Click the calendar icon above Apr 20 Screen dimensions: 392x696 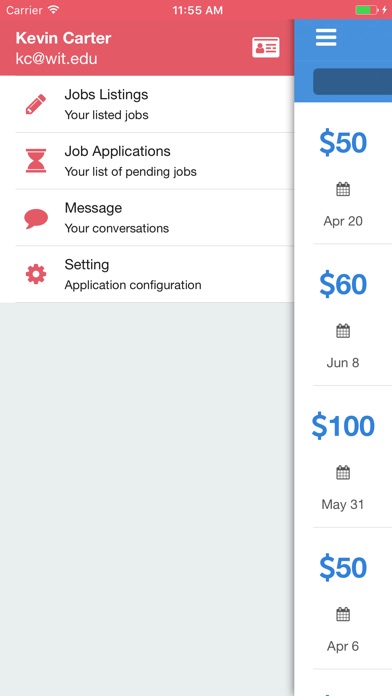(343, 190)
